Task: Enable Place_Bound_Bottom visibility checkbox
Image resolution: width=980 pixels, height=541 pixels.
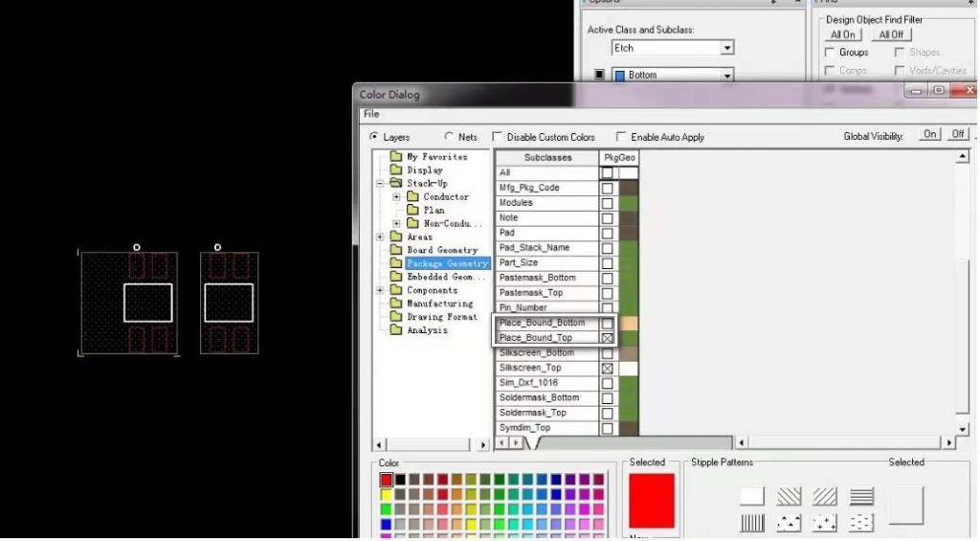Action: tap(607, 324)
